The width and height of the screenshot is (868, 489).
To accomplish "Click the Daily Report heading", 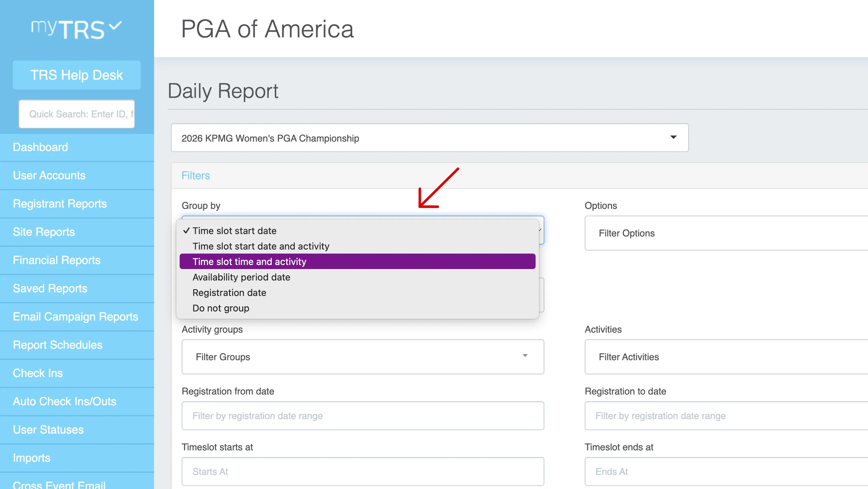I will pyautogui.click(x=223, y=91).
